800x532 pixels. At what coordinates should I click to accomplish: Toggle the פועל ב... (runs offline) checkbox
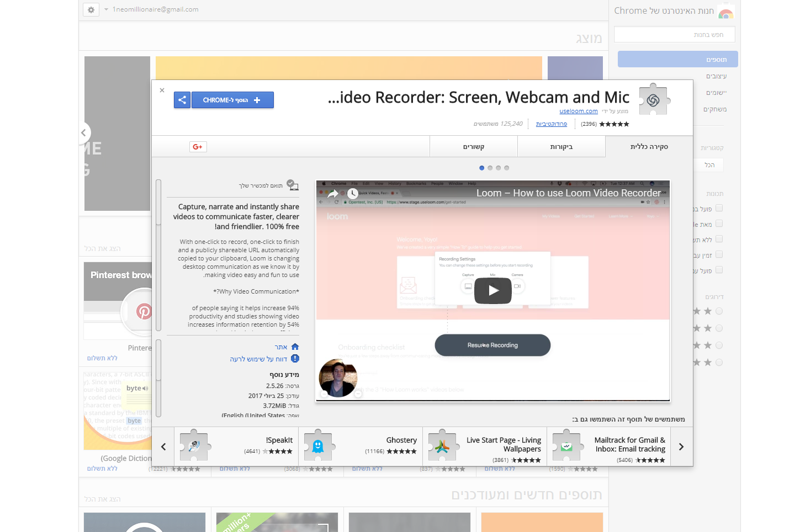(x=719, y=209)
